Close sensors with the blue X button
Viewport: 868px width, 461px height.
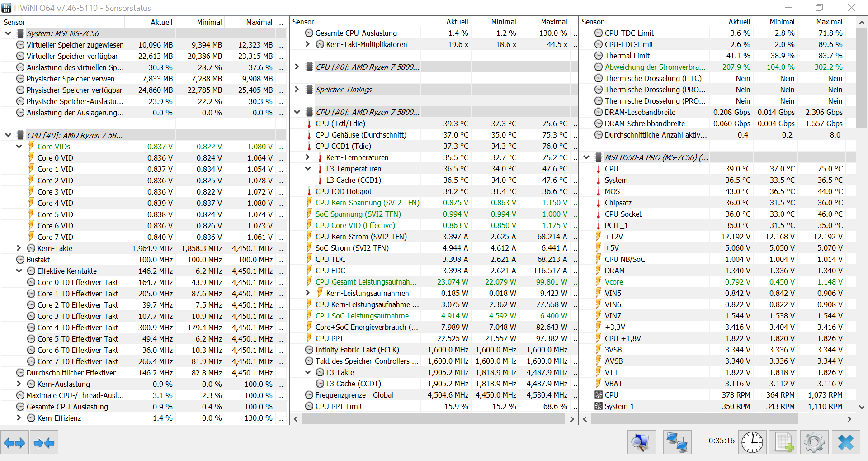(x=846, y=442)
